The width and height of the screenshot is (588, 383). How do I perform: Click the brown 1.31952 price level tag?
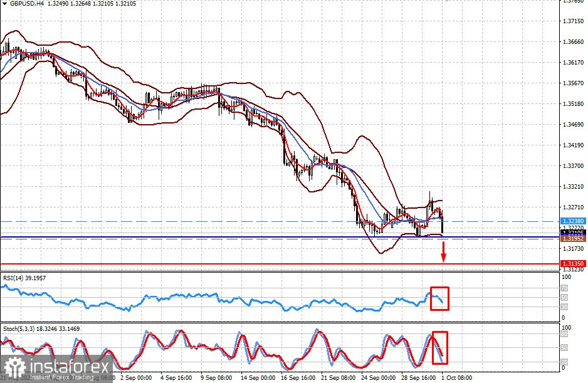(574, 239)
